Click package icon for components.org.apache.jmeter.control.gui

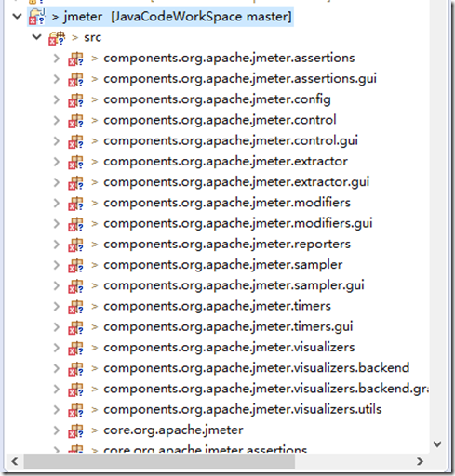coord(75,141)
